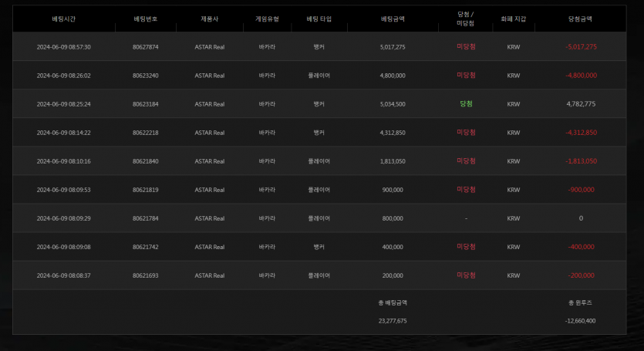
Task: Click total bet amount 23,277,675
Action: tap(393, 321)
